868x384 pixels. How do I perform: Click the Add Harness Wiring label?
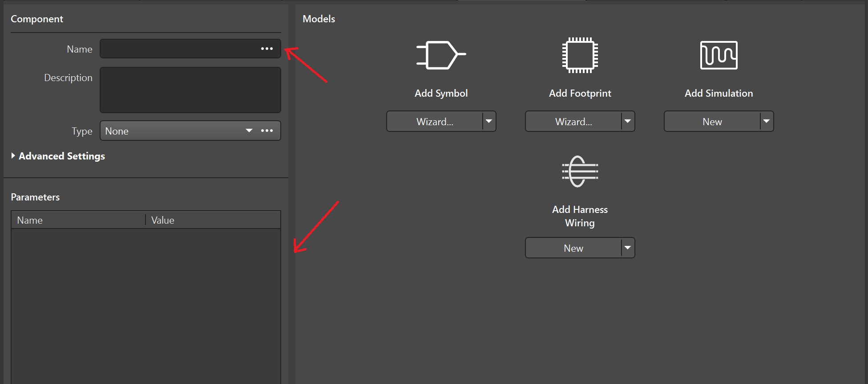coord(580,216)
